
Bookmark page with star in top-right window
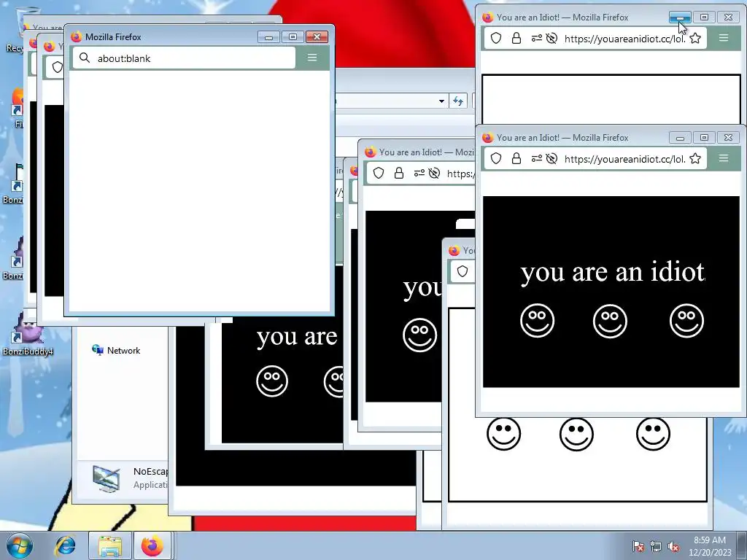point(695,38)
